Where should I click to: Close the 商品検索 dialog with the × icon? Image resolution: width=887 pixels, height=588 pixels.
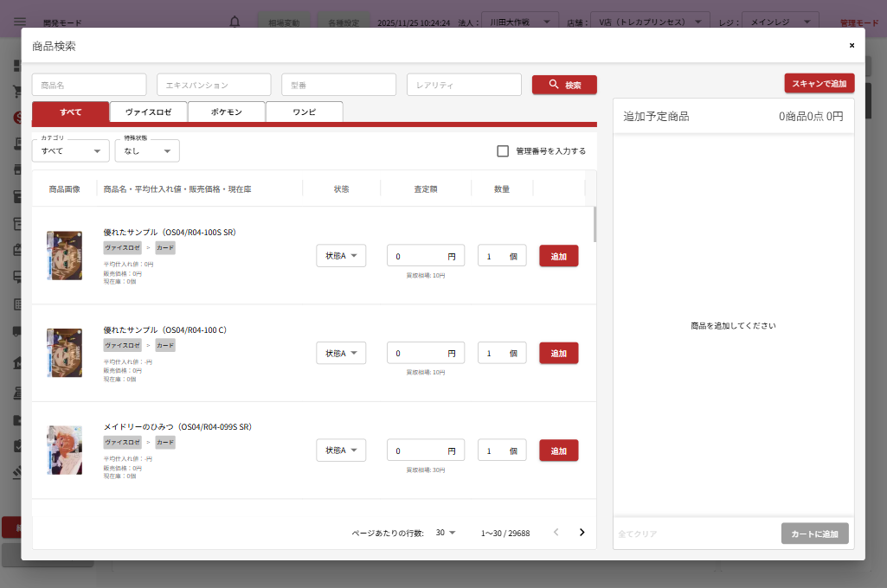point(852,45)
